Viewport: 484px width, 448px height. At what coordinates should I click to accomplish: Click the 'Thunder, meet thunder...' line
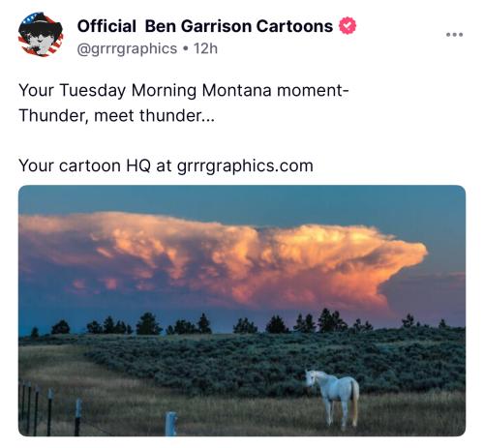coord(116,115)
